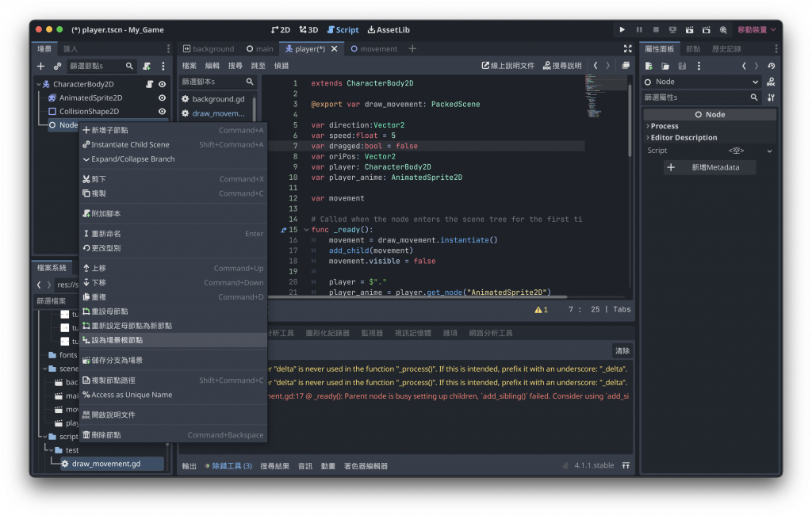Pause the running project
This screenshot has height=516, width=812.
[639, 29]
